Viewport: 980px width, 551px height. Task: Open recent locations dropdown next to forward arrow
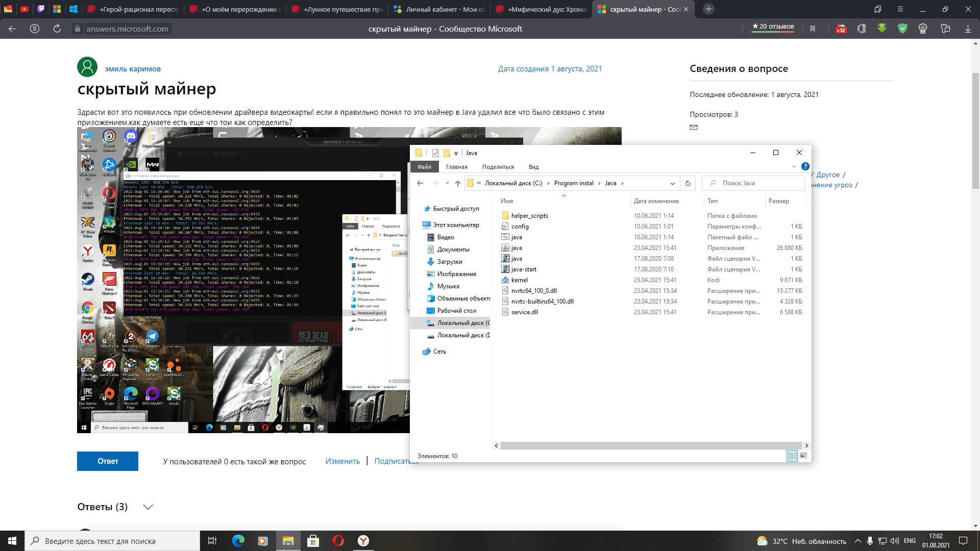pos(447,183)
